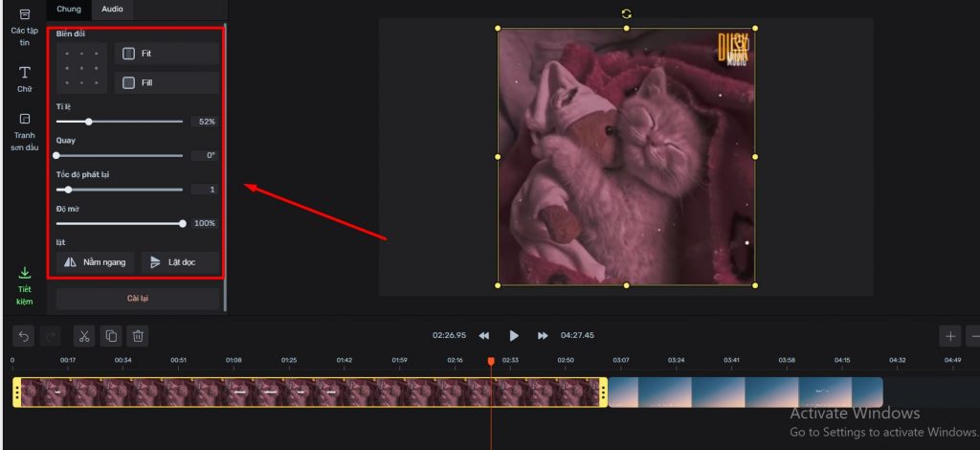Viewport: 980px width, 450px height.
Task: Click the Tiết kiệm save icon
Action: pyautogui.click(x=24, y=273)
